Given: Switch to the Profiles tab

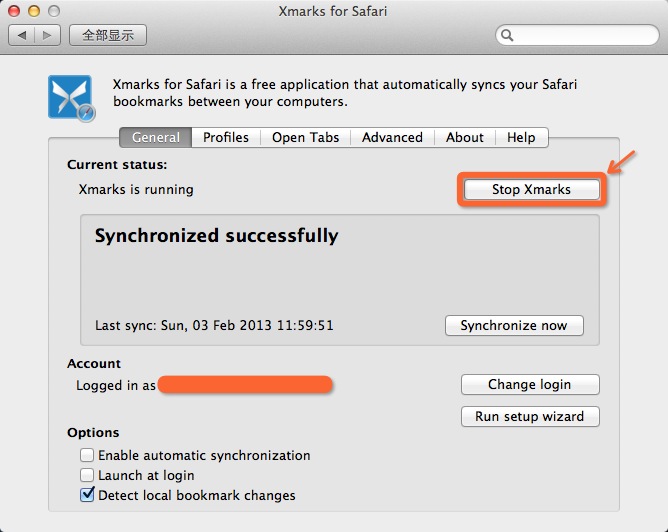Looking at the screenshot, I should 226,137.
